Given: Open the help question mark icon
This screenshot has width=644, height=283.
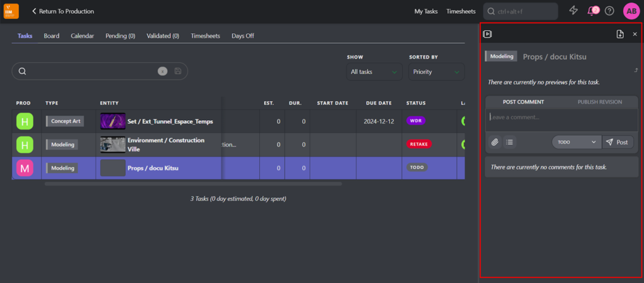Looking at the screenshot, I should coord(609,11).
